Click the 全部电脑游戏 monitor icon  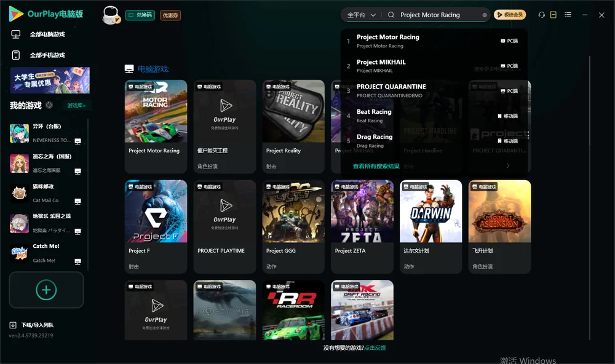coord(16,34)
